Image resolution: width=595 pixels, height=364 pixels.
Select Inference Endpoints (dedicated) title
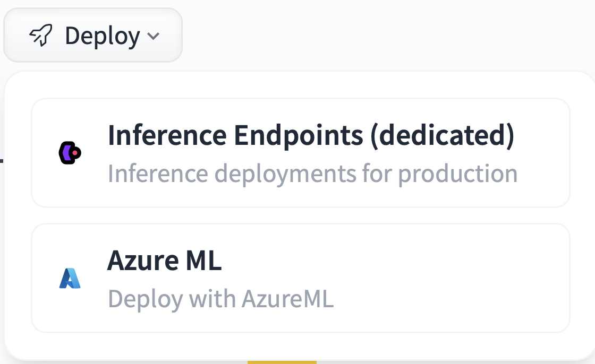coord(311,136)
